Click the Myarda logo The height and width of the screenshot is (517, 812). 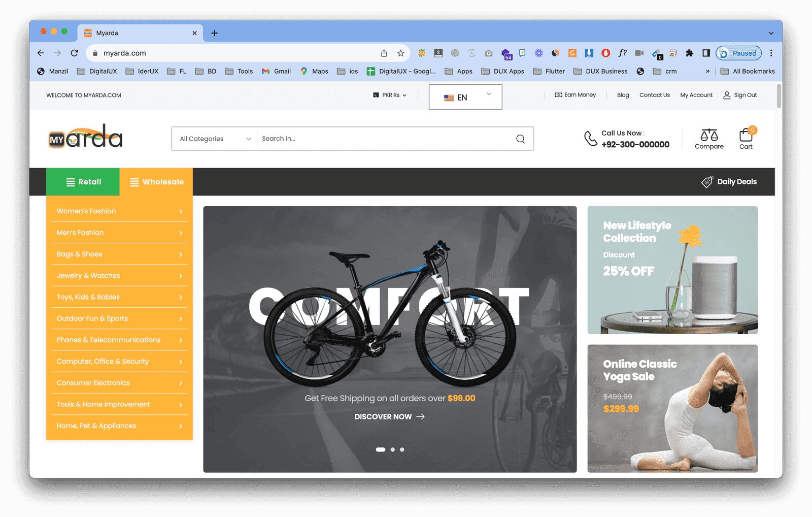85,136
